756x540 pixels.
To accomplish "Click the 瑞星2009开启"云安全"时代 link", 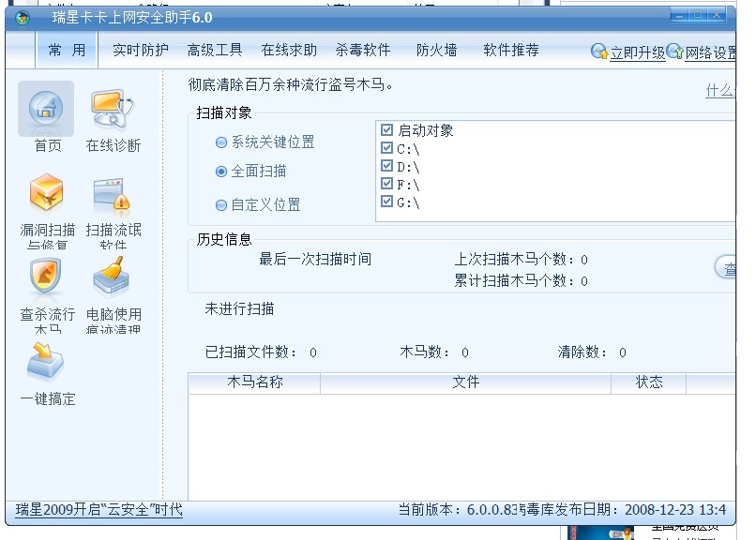I will 98,510.
